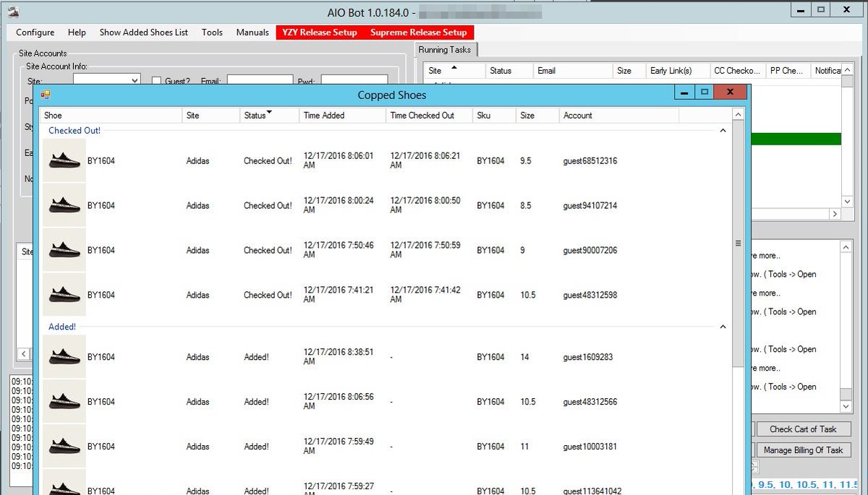Click the left scroll arrow under the Site list
Viewport: 868px width, 495px height.
24,354
